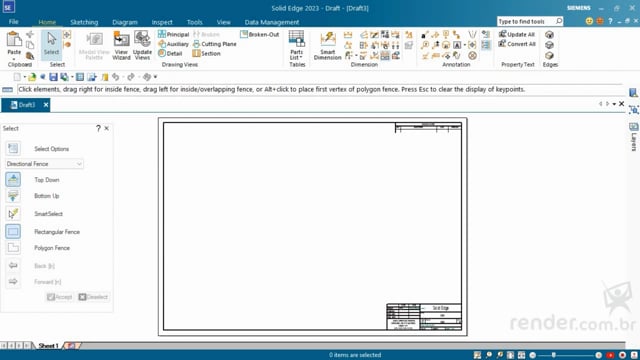Open the document tab list dropdown arrow
The image size is (640, 360).
coord(614,104)
